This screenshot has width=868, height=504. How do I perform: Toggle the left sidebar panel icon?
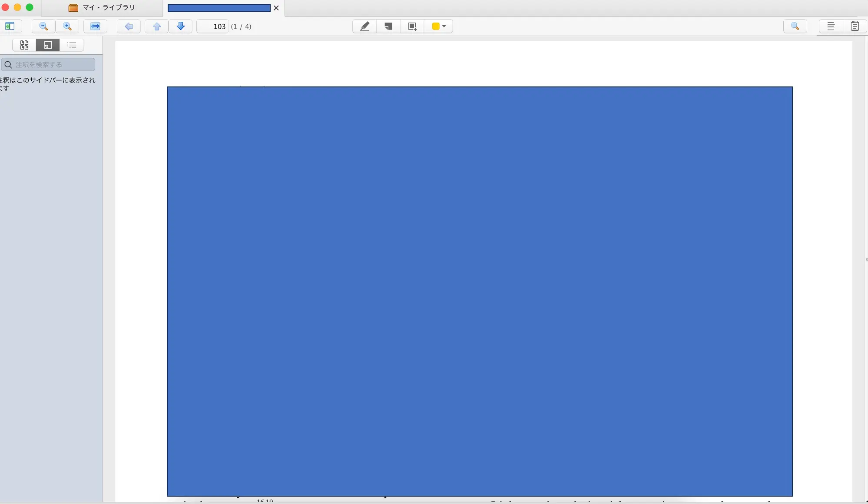point(10,27)
